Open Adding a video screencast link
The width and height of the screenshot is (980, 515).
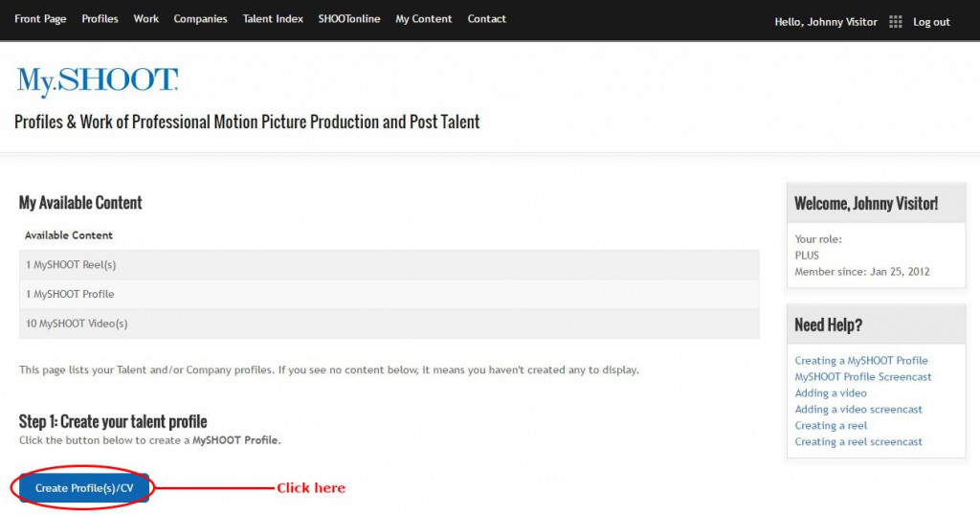pyautogui.click(x=858, y=409)
